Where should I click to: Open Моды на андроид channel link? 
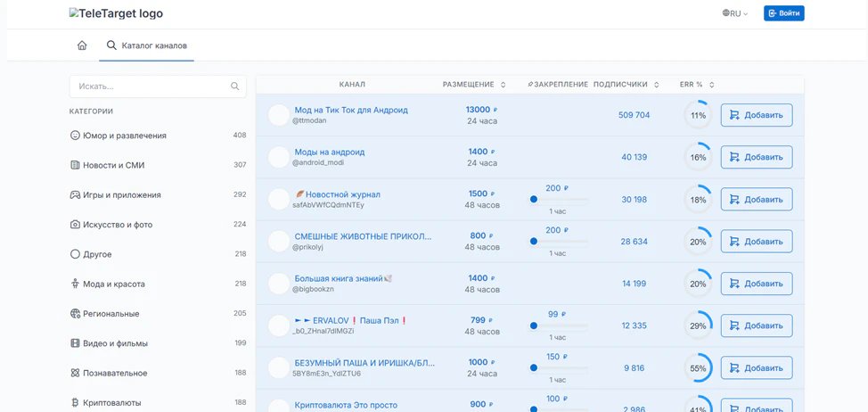click(x=330, y=152)
